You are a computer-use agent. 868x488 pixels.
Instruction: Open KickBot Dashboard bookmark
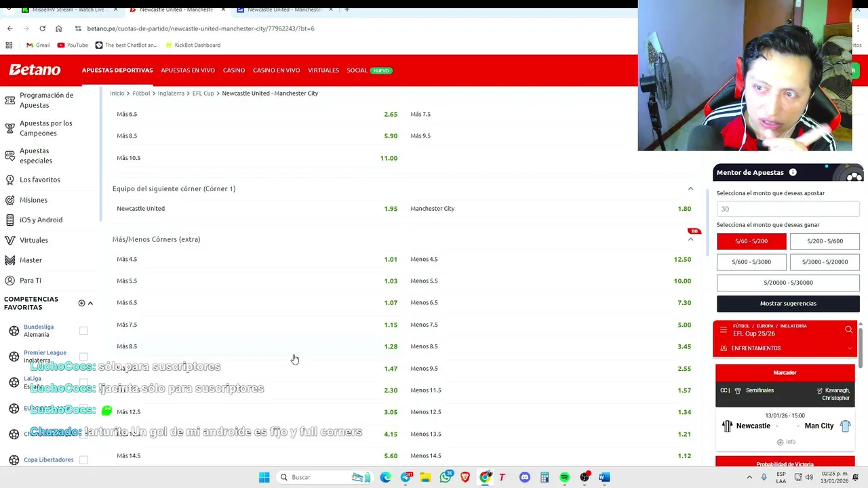(x=192, y=45)
